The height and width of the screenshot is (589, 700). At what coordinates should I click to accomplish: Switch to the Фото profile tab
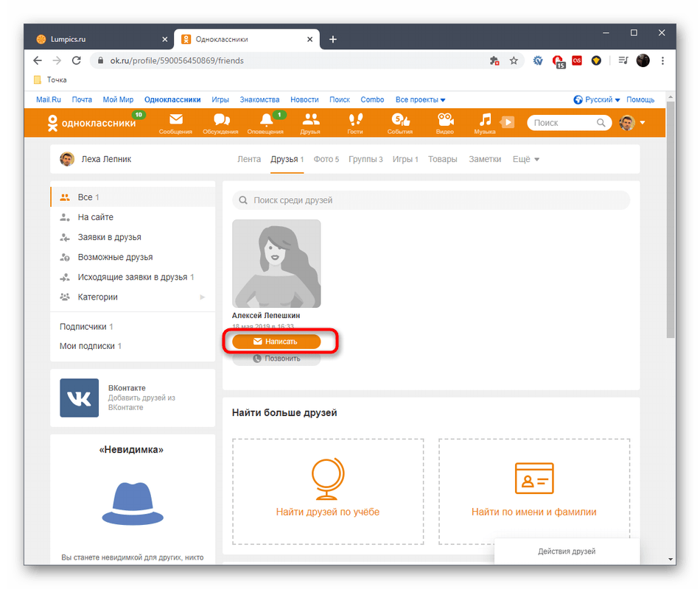coord(326,159)
